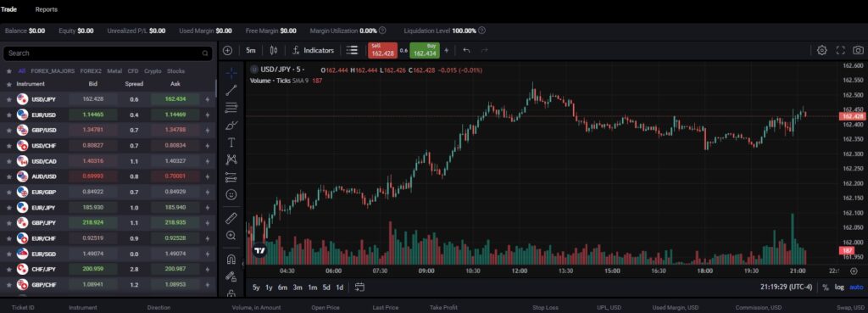868x313 pixels.
Task: Click the quick trade lightning icon
Action: click(446, 50)
